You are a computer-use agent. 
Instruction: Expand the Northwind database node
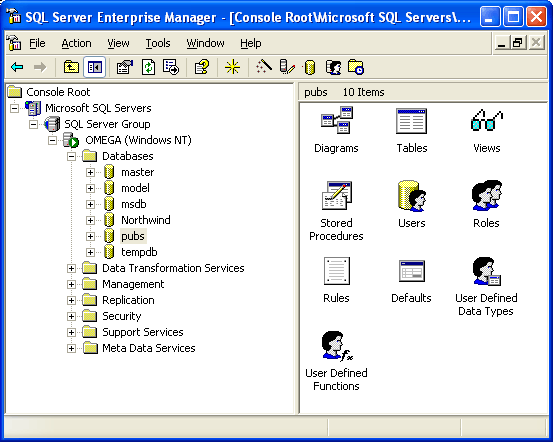90,220
